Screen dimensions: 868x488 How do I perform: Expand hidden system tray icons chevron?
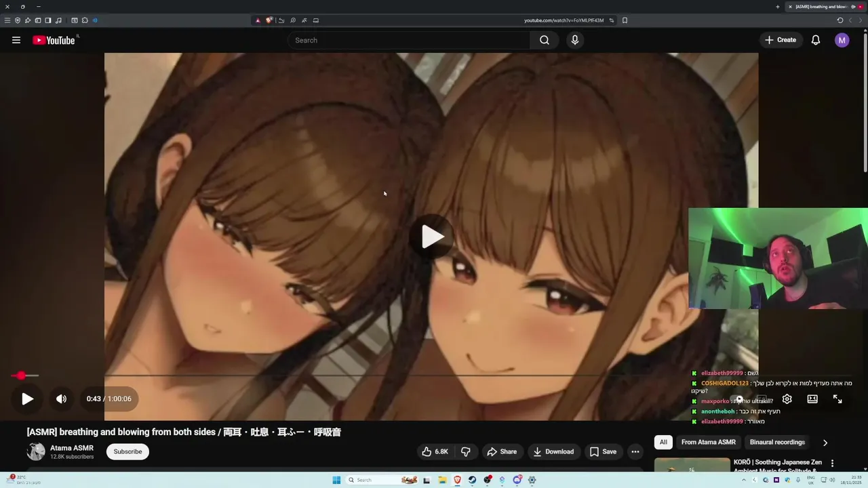coord(744,480)
